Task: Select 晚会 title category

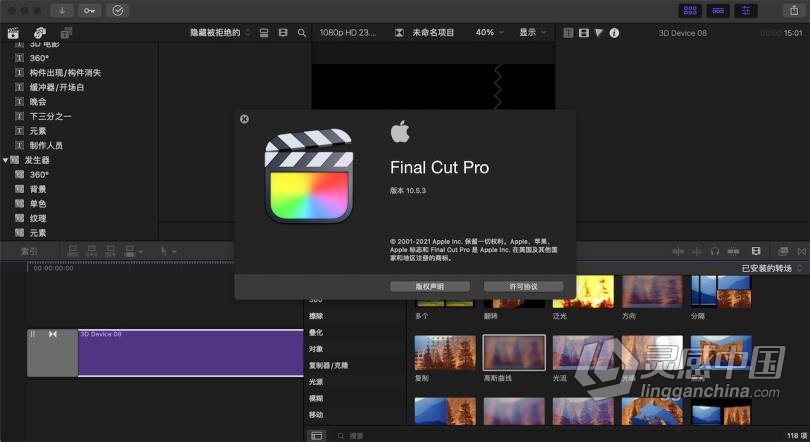Action: [x=38, y=102]
